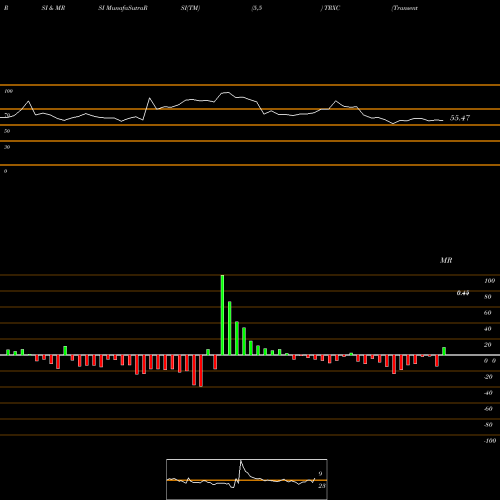This screenshot has height=500, width=500.
Task: Click the value 9 in mini chart
Action: 320,474
